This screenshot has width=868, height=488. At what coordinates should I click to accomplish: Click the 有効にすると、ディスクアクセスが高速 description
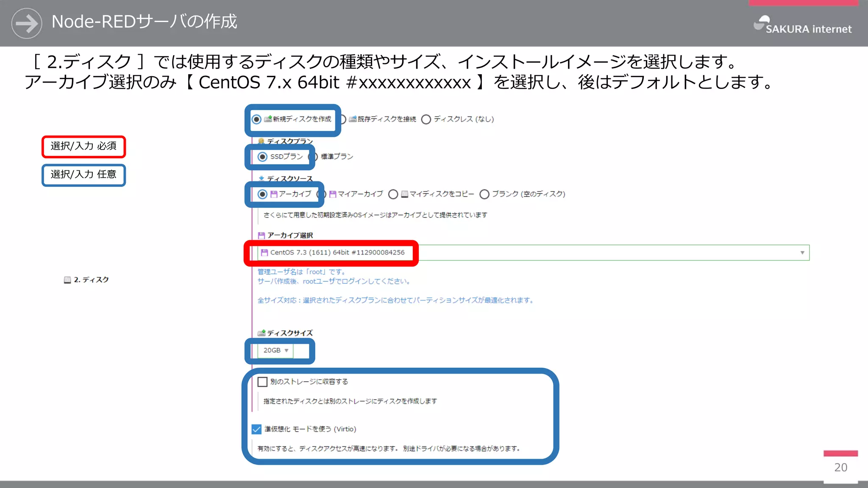(389, 449)
